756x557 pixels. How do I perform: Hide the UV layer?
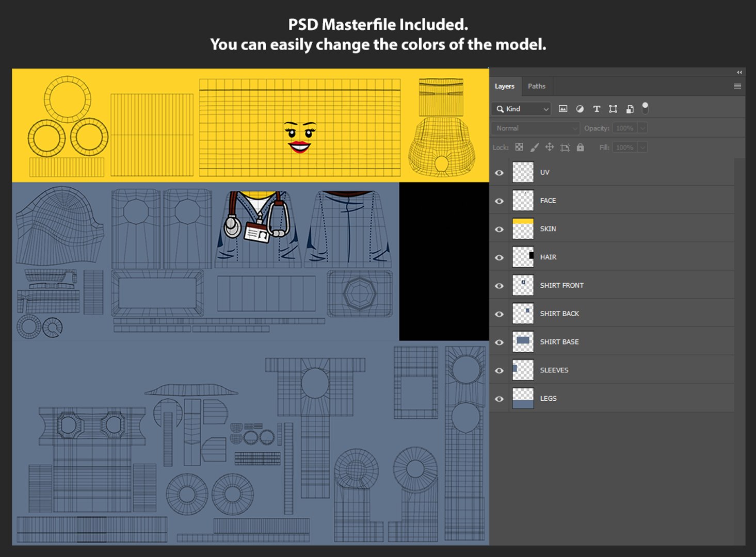pyautogui.click(x=499, y=173)
